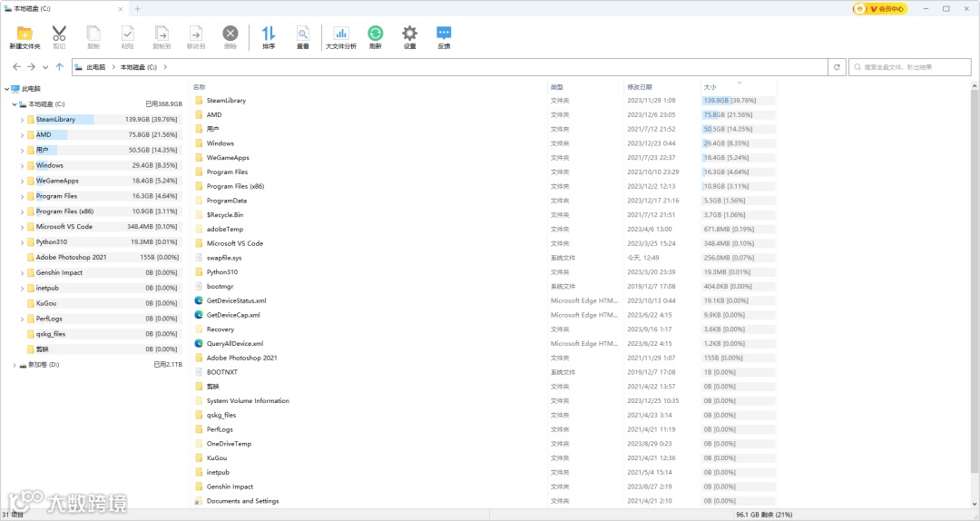The image size is (980, 521).
Task: Sort by the 类型 column header
Action: [x=557, y=87]
